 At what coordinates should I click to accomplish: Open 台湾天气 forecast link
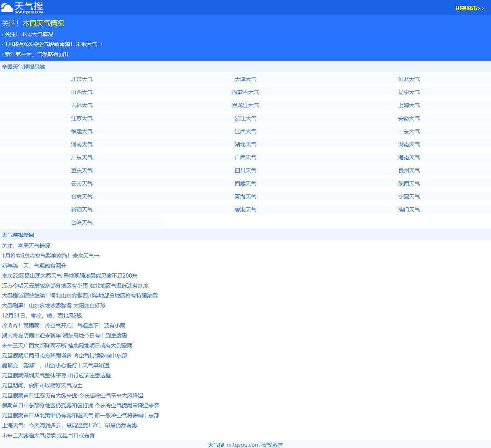click(x=82, y=223)
